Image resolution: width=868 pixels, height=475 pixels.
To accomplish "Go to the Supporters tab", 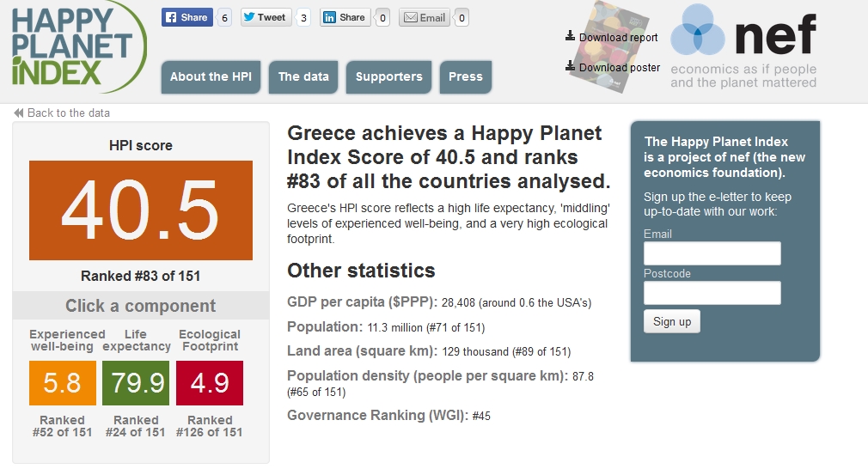I will [x=388, y=76].
